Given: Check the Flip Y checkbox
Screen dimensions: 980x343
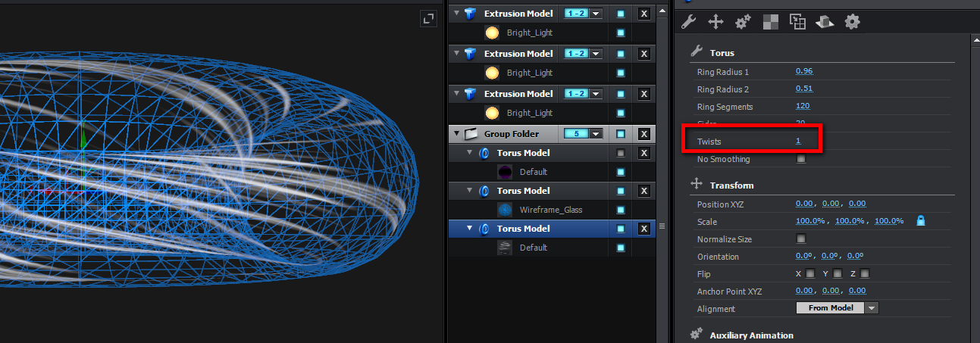Looking at the screenshot, I should point(838,273).
